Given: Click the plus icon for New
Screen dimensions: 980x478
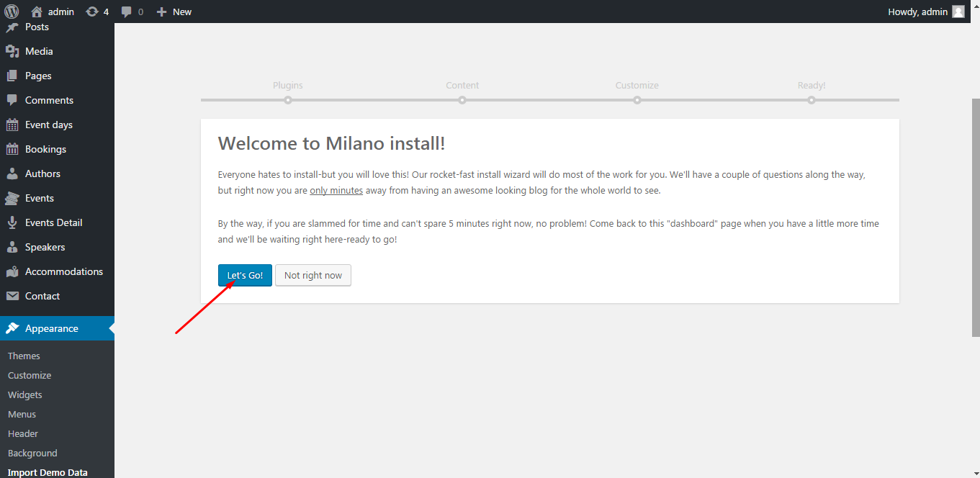Looking at the screenshot, I should pos(161,12).
